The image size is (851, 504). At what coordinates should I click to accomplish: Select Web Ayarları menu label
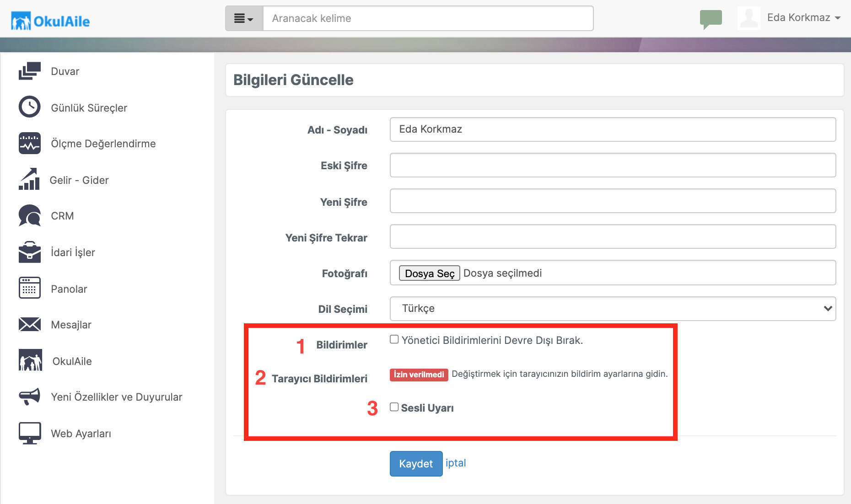81,434
